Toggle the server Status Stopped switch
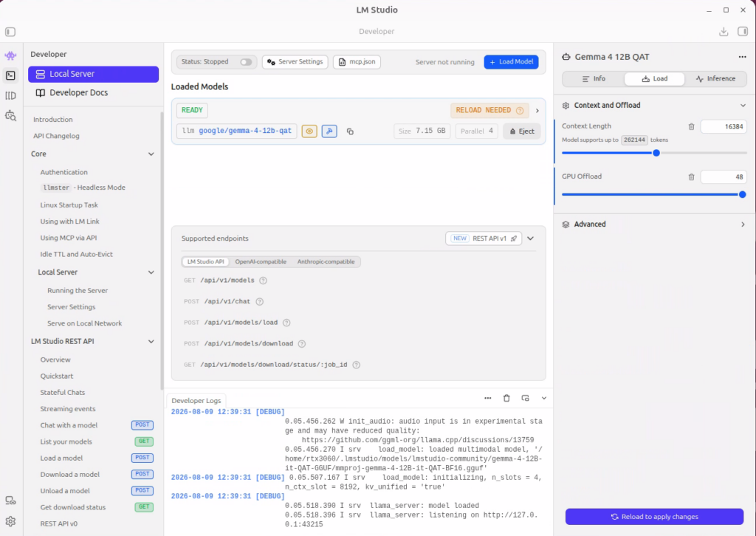756x536 pixels. coord(246,62)
